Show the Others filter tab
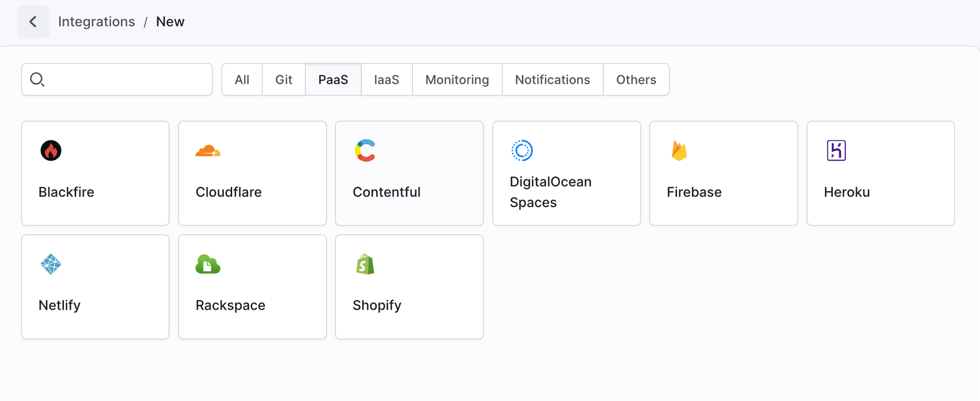Viewport: 980px width, 401px height. click(636, 80)
